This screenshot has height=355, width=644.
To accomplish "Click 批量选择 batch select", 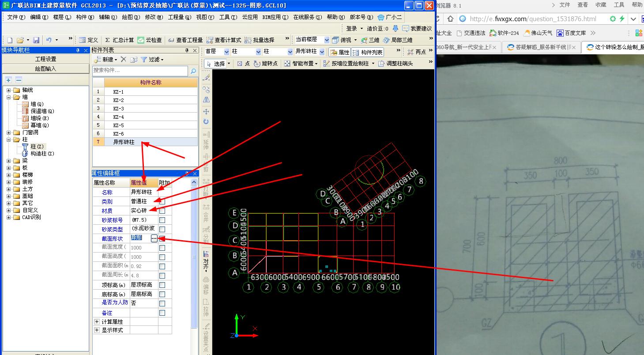I will (x=260, y=40).
